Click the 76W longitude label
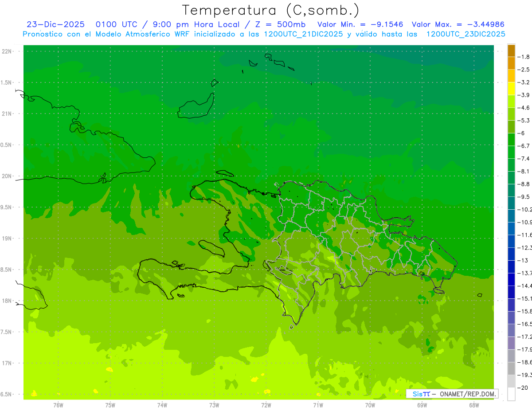This screenshot has height=411, width=532. pyautogui.click(x=58, y=405)
